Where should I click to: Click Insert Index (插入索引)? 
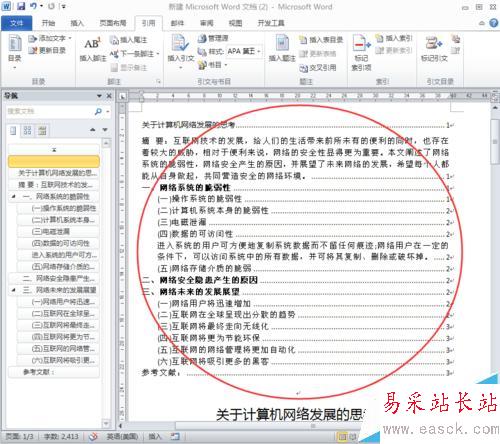[394, 38]
